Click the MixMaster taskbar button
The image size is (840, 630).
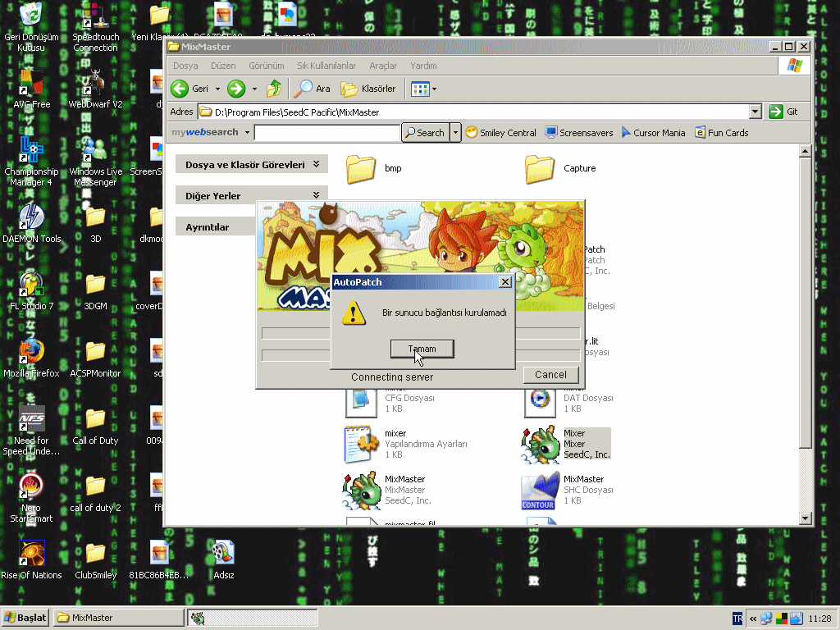[x=119, y=618]
